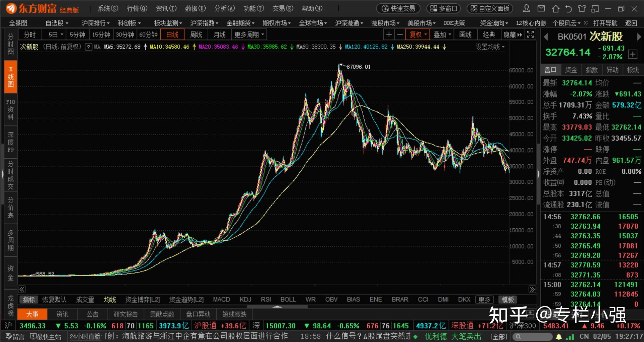644x342 pixels.
Task: Open the 行情(Q) menu
Action: (x=137, y=8)
